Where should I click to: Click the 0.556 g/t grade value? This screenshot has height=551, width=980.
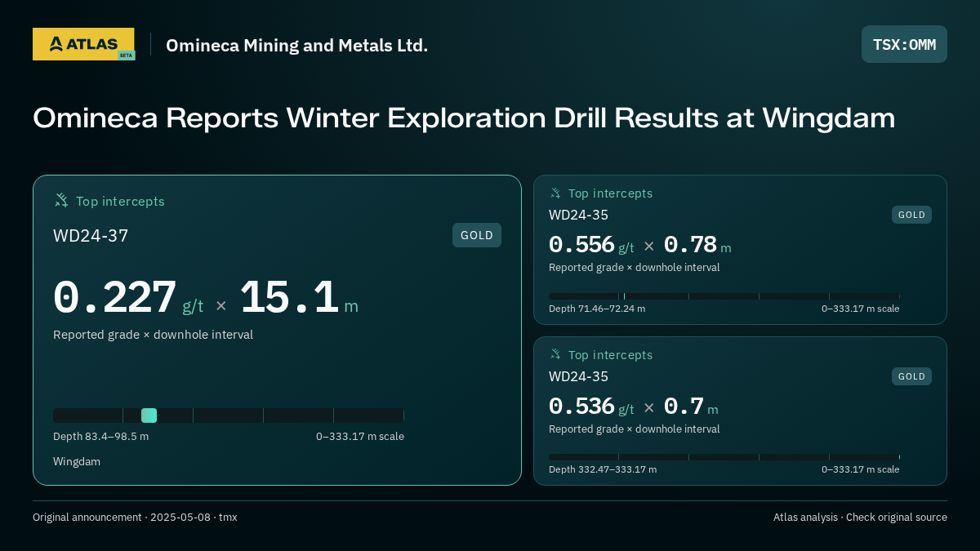pyautogui.click(x=591, y=245)
